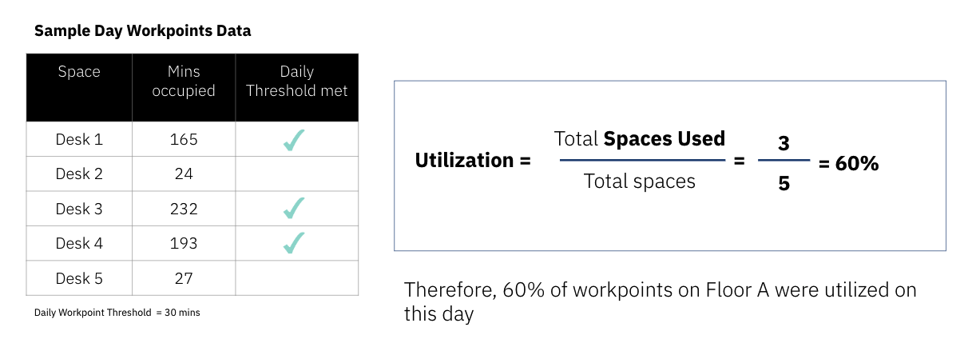Viewport: 980px width, 355px height.
Task: Click the 60% result in the formula
Action: [x=857, y=164]
